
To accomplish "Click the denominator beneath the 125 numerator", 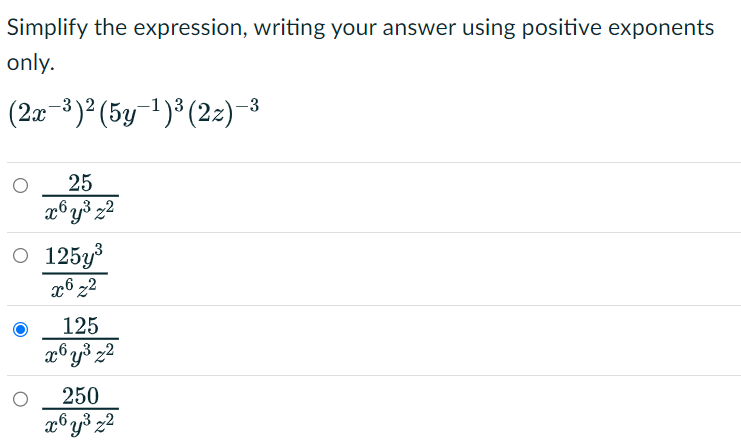I will click(80, 354).
